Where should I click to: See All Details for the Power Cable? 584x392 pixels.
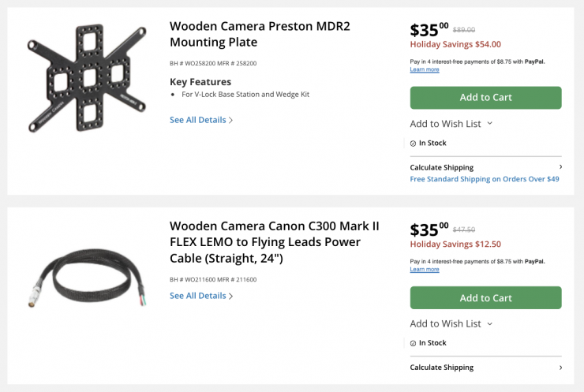[x=198, y=296]
